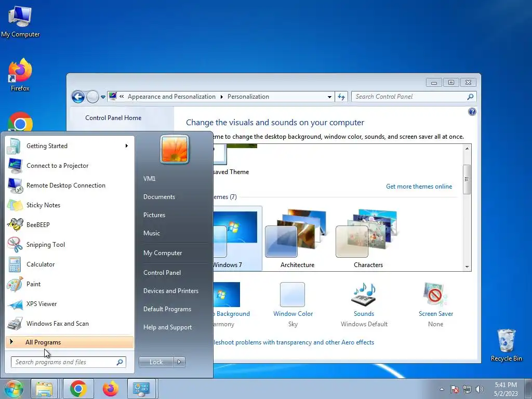Launch Sticky Notes from Start menu

click(70, 205)
